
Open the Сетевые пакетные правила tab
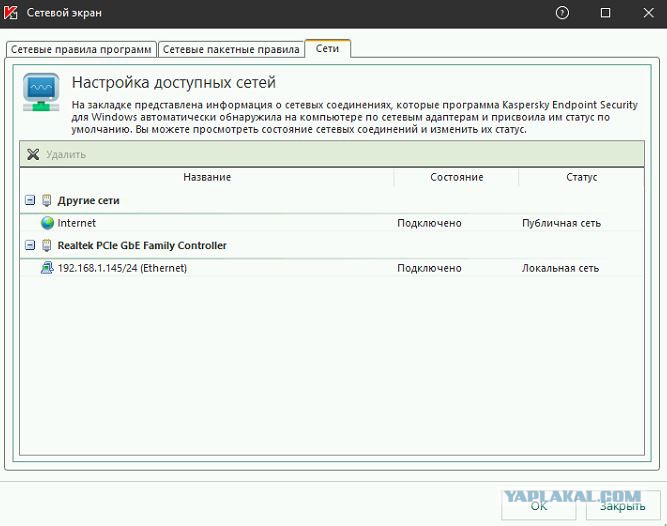(231, 49)
